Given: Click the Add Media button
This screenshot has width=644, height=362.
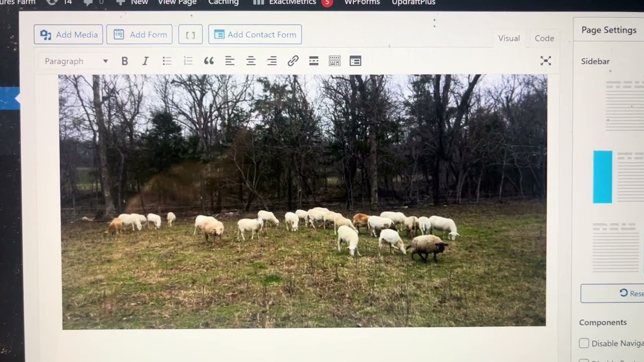Looking at the screenshot, I should click(x=68, y=35).
